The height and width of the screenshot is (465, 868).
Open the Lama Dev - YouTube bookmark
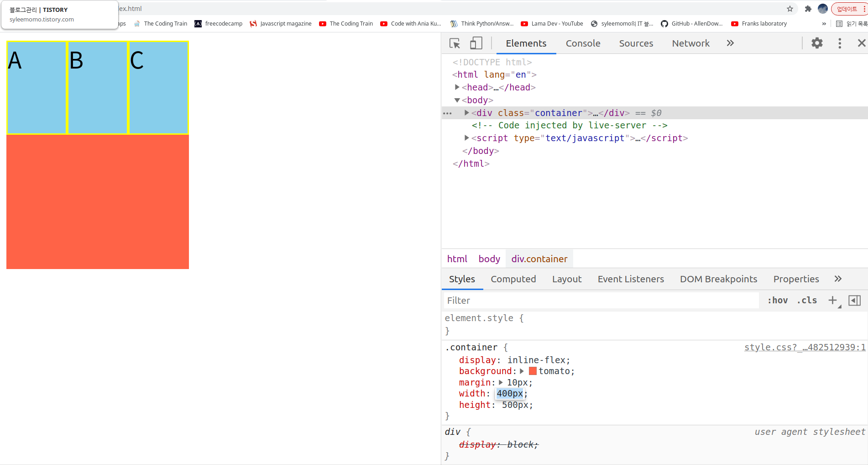552,24
